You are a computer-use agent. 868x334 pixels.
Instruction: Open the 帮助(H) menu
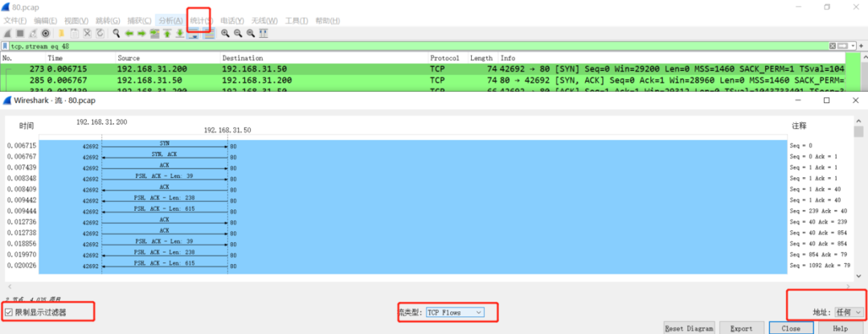coord(327,20)
